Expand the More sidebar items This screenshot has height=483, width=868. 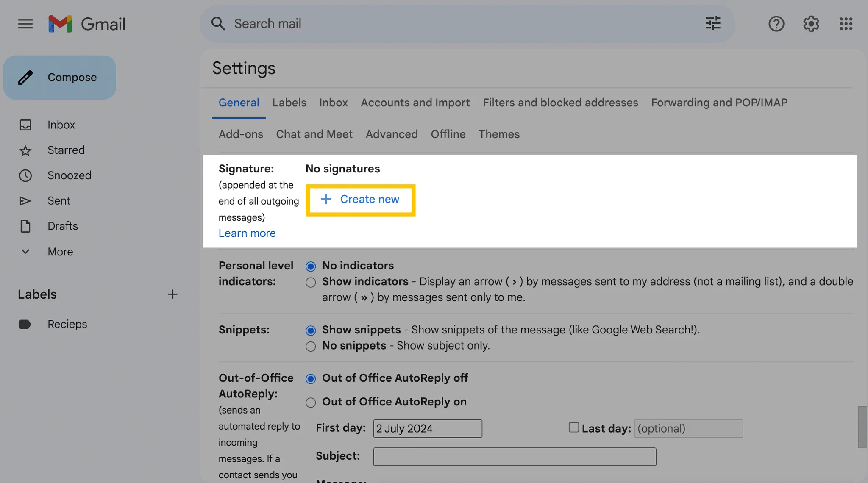(x=60, y=252)
